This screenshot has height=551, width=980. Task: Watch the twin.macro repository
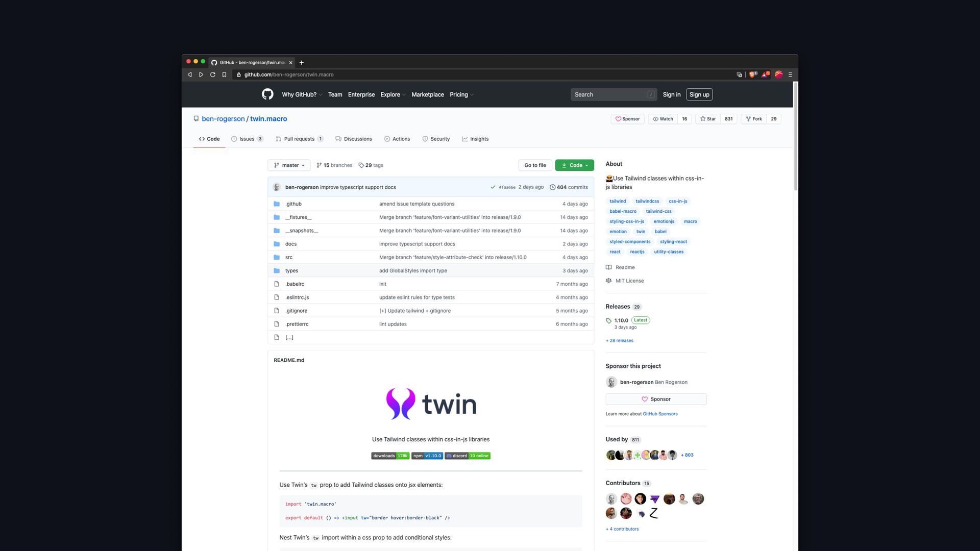click(x=663, y=119)
